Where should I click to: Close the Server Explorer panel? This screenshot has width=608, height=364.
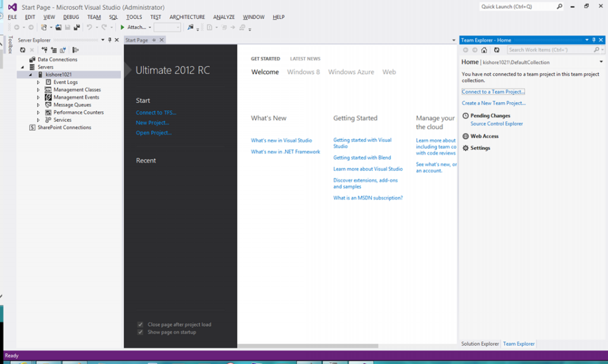[x=117, y=40]
